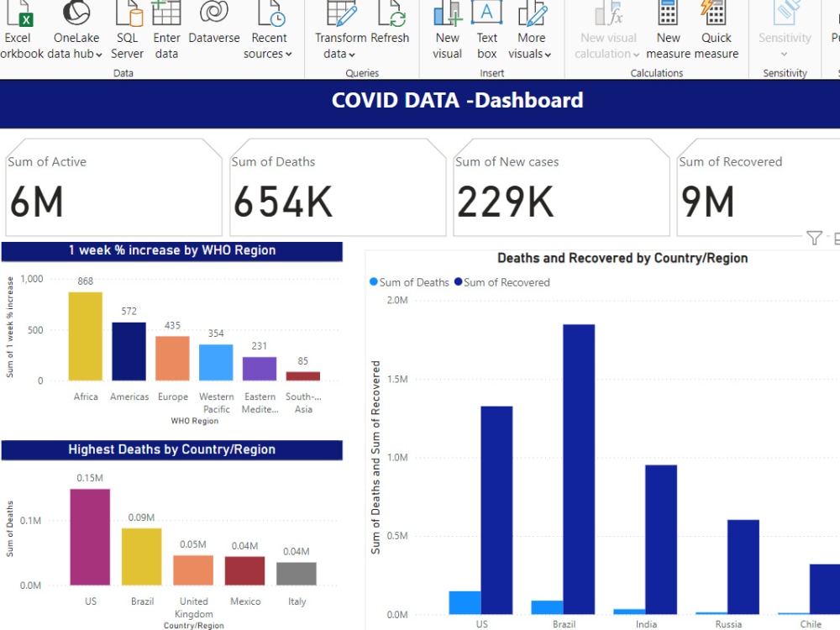Toggle the Sum of Deaths legend item
840x630 pixels.
(409, 282)
